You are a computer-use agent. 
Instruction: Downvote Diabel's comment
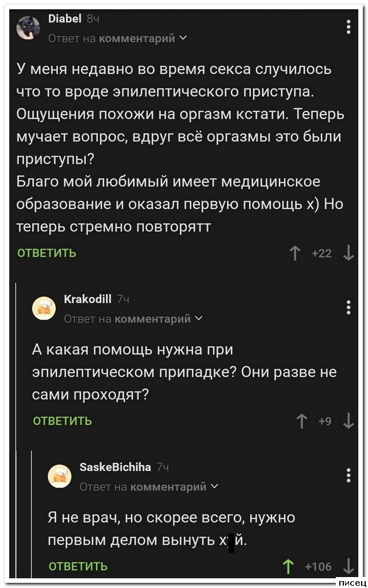(x=348, y=253)
